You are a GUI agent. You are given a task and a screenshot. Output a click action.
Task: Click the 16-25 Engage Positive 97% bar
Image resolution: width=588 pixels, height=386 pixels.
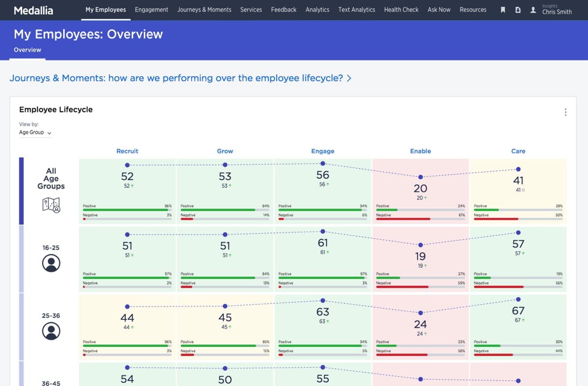(323, 278)
